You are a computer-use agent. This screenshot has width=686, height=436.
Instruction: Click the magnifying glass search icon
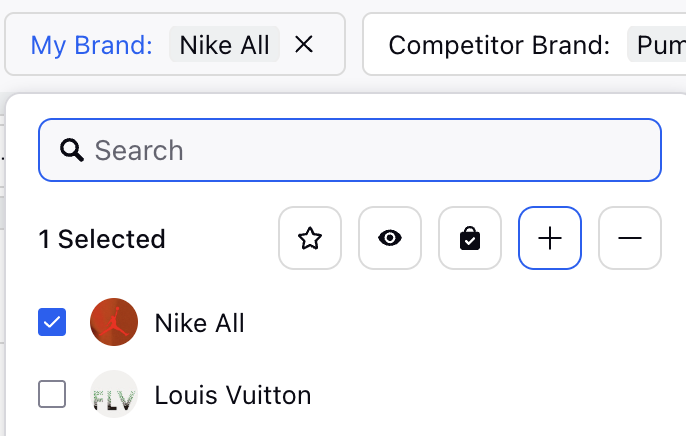tap(72, 150)
